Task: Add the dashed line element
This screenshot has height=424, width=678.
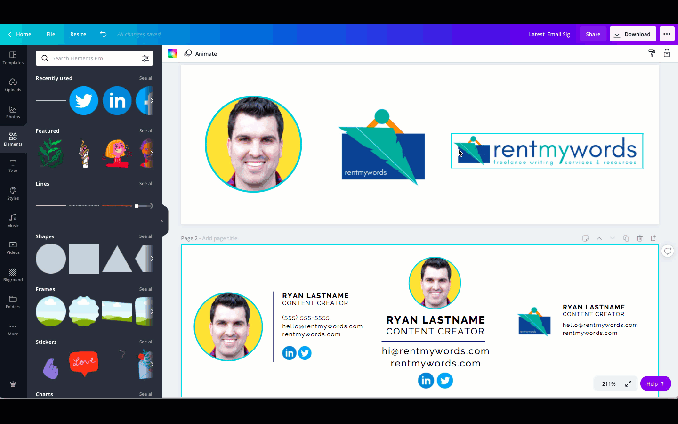Action: pyautogui.click(x=84, y=206)
